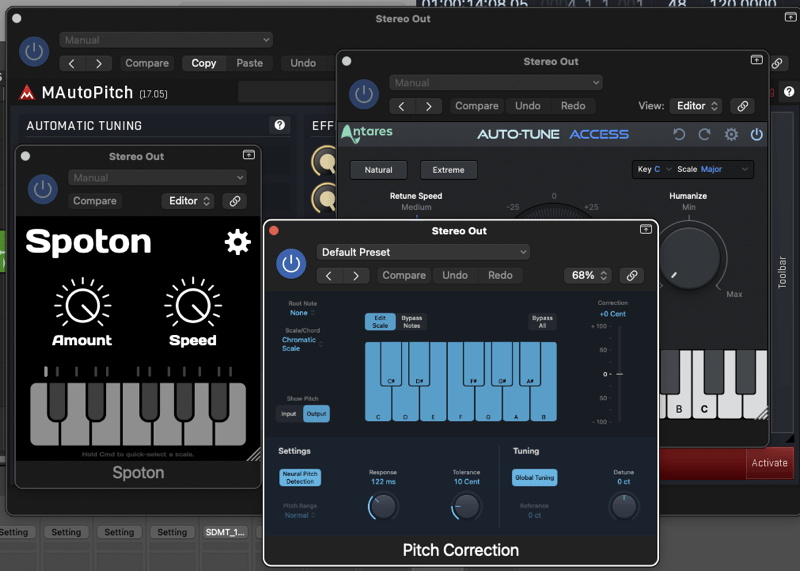Toggle Edit Scale in Pitch Correction

click(x=380, y=321)
